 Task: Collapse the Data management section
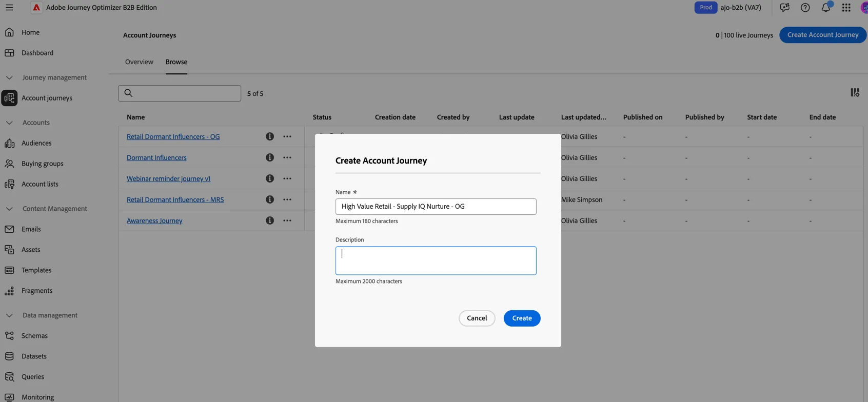coord(9,315)
